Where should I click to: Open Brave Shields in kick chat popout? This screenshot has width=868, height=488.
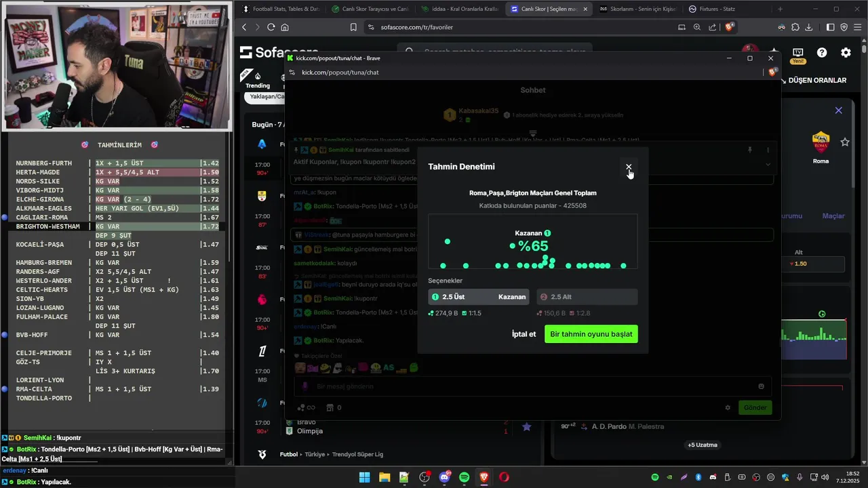772,73
